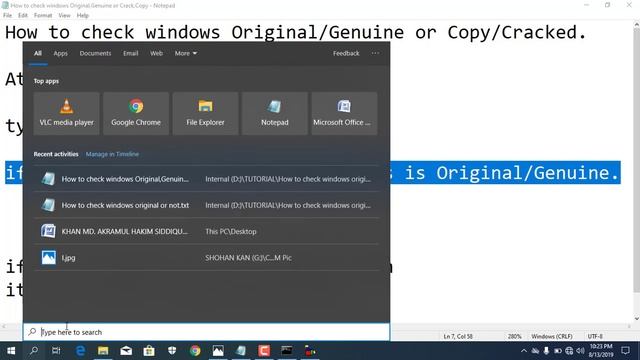640x360 pixels.
Task: Launch Google Chrome from Top apps
Action: pyautogui.click(x=136, y=113)
